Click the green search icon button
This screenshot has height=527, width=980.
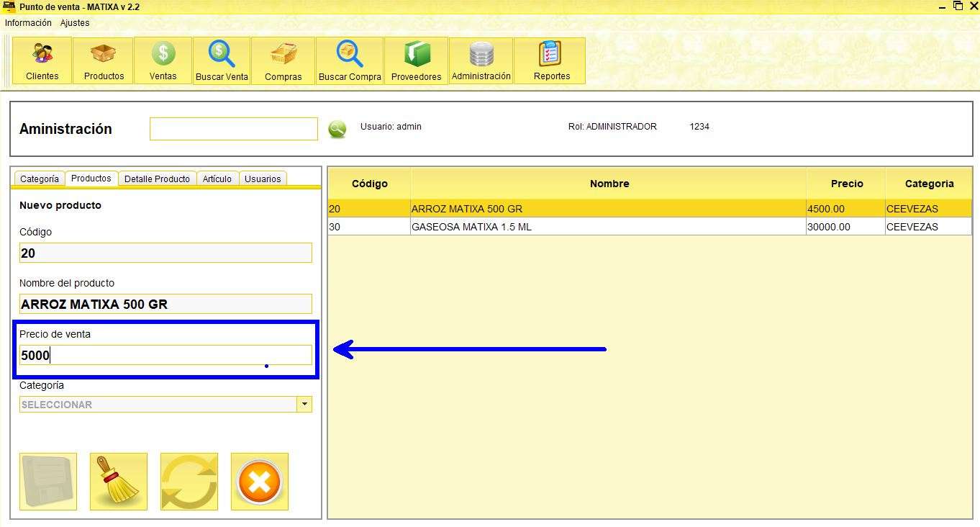(337, 129)
